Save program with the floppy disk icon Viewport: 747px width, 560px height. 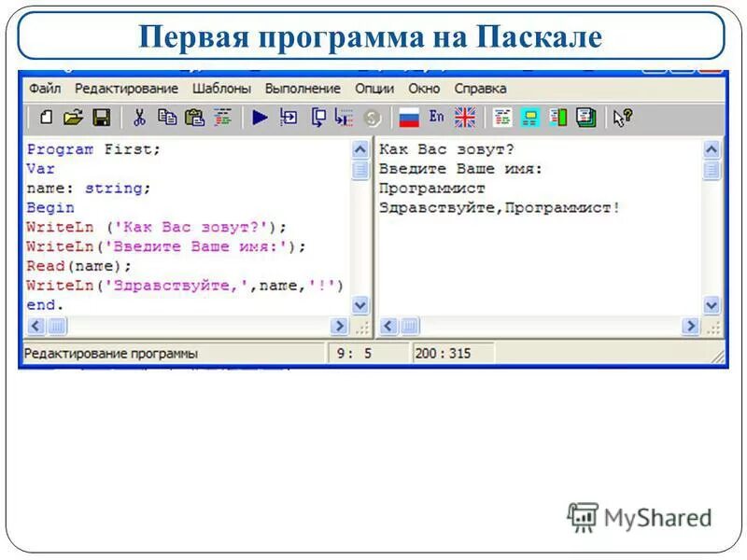coord(102,118)
